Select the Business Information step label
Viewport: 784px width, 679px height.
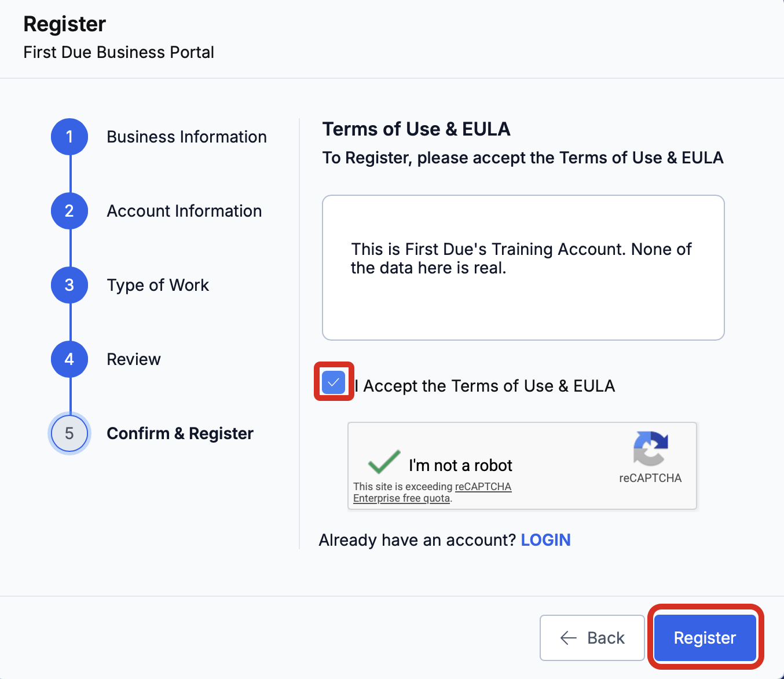click(187, 137)
